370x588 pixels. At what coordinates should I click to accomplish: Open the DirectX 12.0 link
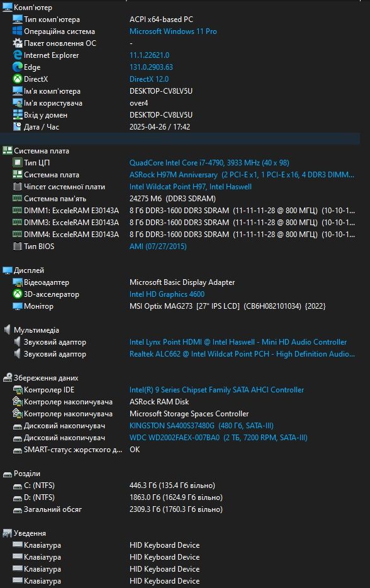(x=149, y=79)
